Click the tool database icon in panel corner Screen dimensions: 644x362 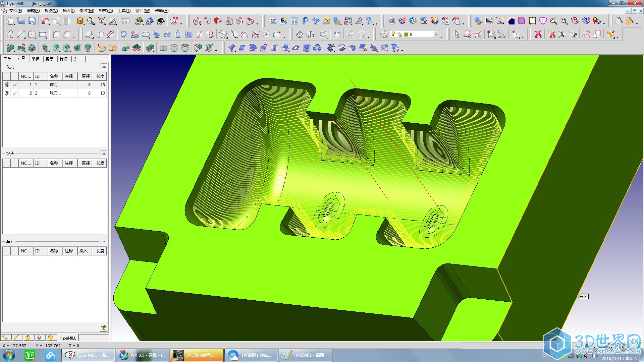[x=103, y=328]
